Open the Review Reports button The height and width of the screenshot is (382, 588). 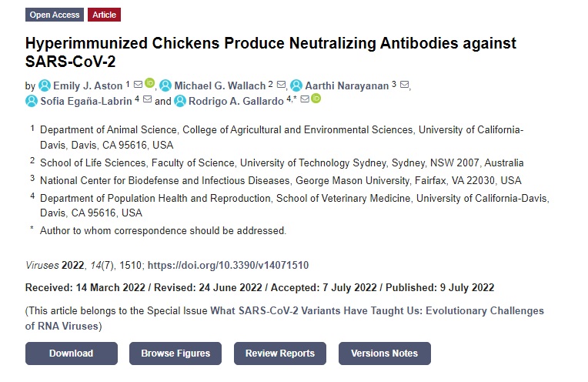tap(280, 354)
